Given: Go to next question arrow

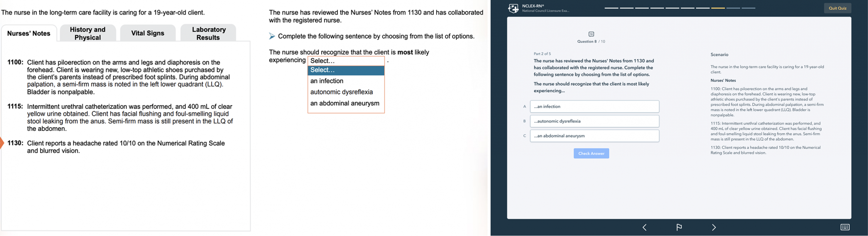Looking at the screenshot, I should pyautogui.click(x=714, y=227).
